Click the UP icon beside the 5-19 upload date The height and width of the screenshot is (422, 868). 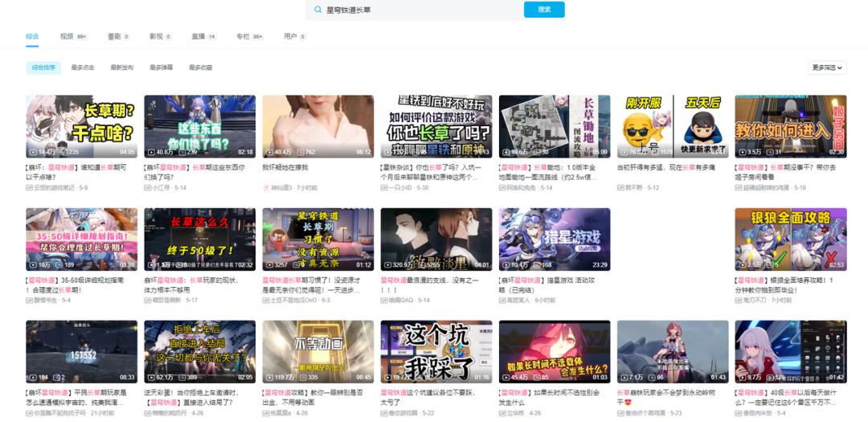[x=738, y=188]
